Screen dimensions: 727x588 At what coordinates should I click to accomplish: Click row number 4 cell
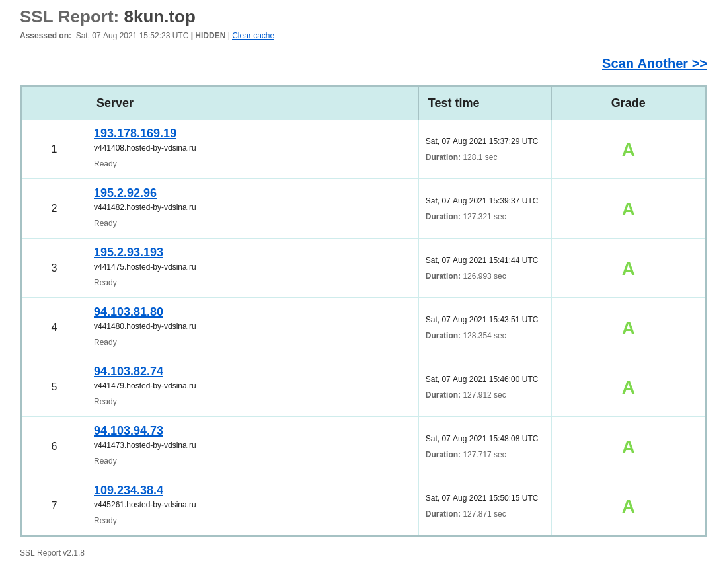(54, 328)
